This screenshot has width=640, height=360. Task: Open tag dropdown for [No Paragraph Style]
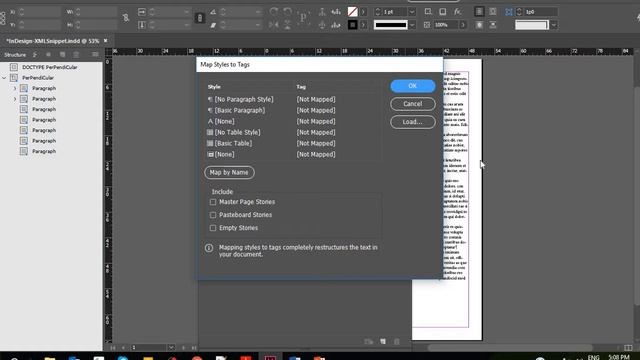316,99
